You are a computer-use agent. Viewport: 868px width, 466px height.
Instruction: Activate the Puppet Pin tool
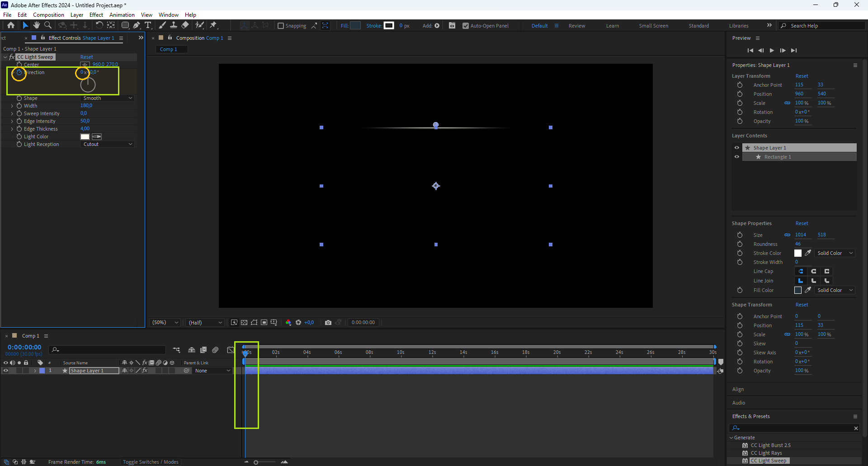(213, 25)
